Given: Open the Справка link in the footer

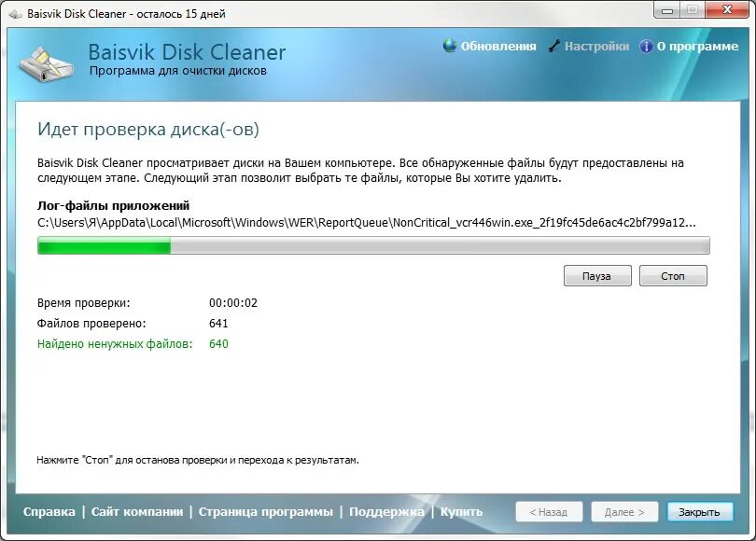Looking at the screenshot, I should click(49, 511).
